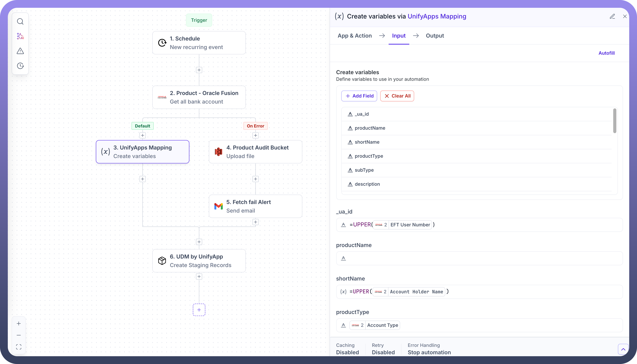This screenshot has height=364, width=637.
Task: Click the pencil edit icon in panel header
Action: (612, 17)
